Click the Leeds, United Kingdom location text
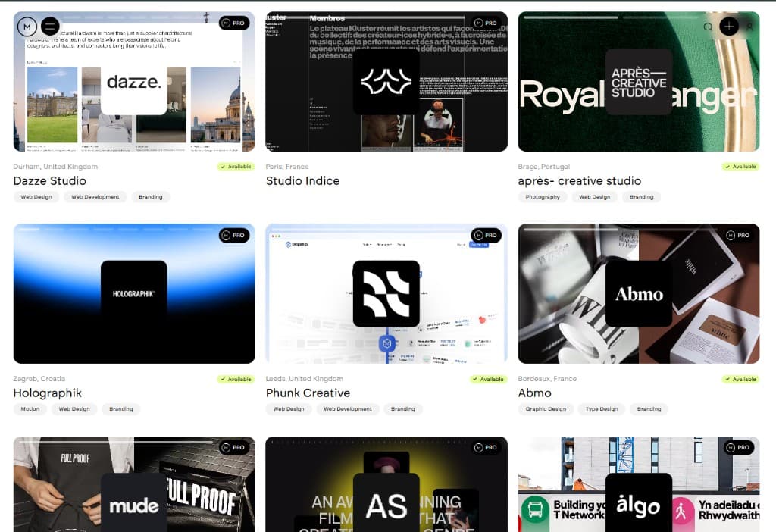This screenshot has width=776, height=532. [x=305, y=379]
